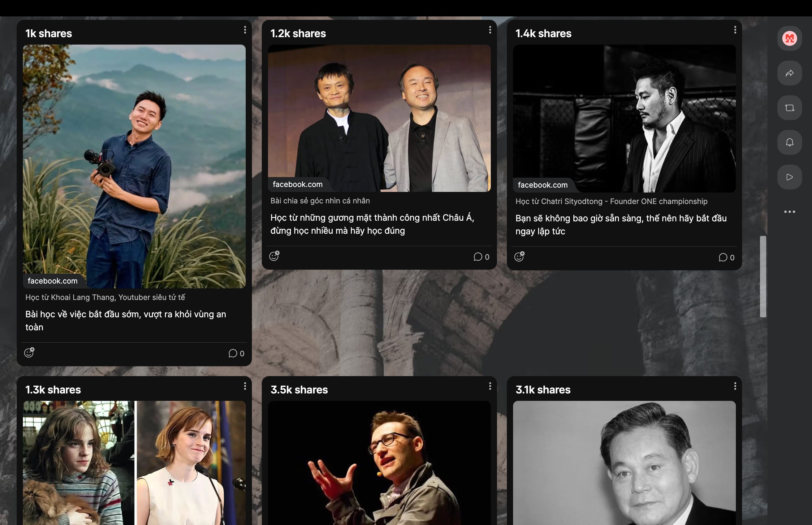Open options menu of 1k shares card
This screenshot has width=812, height=525.
click(x=245, y=30)
